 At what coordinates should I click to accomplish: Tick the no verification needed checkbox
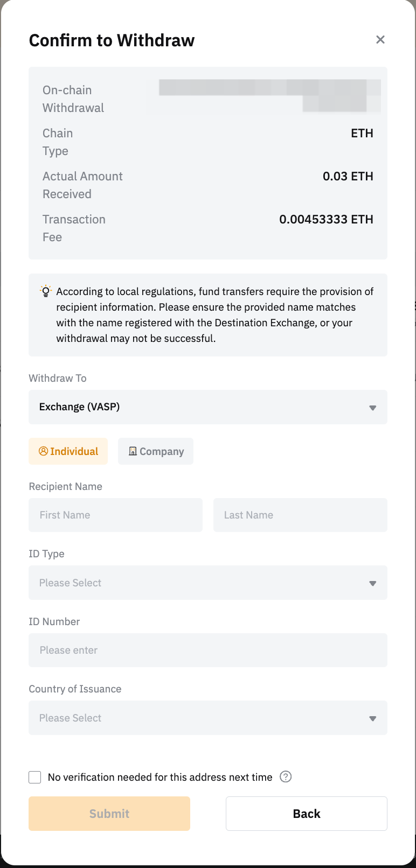tap(35, 777)
